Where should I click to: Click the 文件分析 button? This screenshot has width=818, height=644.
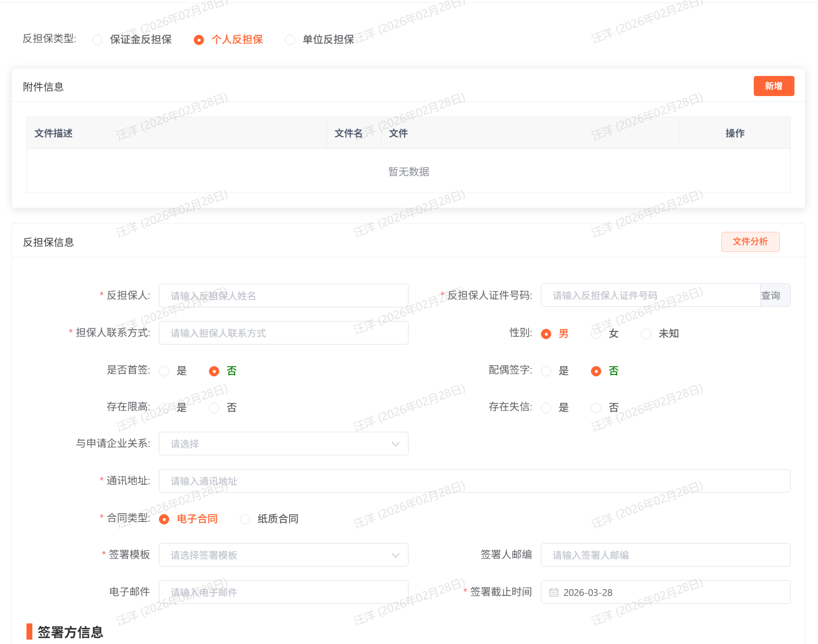click(750, 242)
